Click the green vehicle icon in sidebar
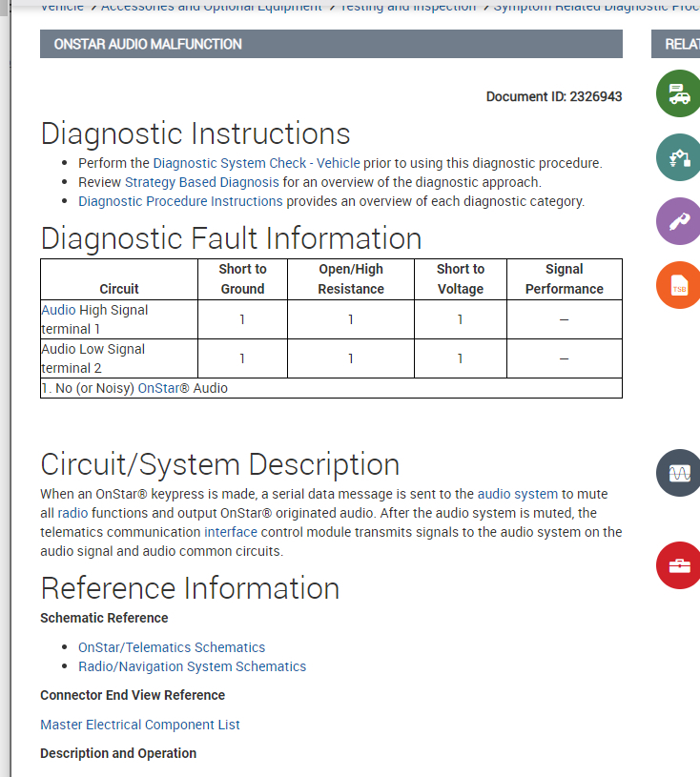Screen dimensions: 700x777 679,93
